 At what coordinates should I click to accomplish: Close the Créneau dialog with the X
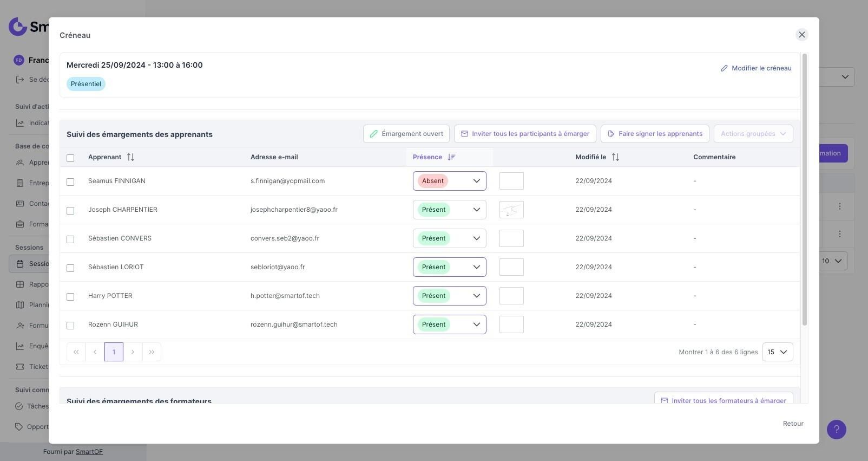point(801,35)
